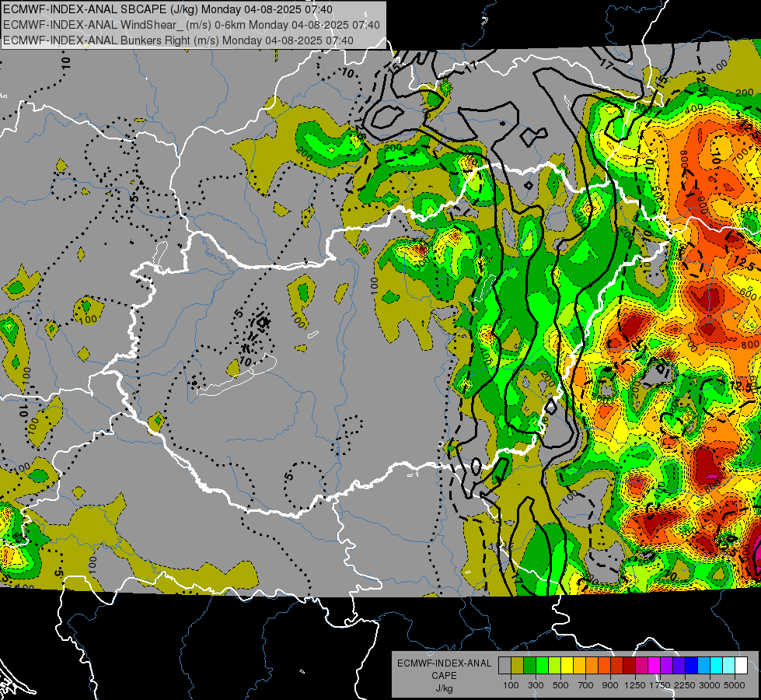761x700 pixels.
Task: Click the 900 tick label in legend
Action: pos(610,685)
